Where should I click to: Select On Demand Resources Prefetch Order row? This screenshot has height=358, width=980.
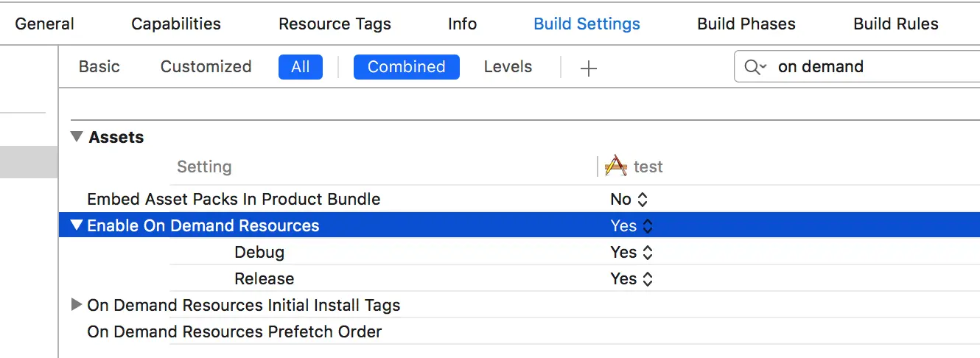click(234, 331)
